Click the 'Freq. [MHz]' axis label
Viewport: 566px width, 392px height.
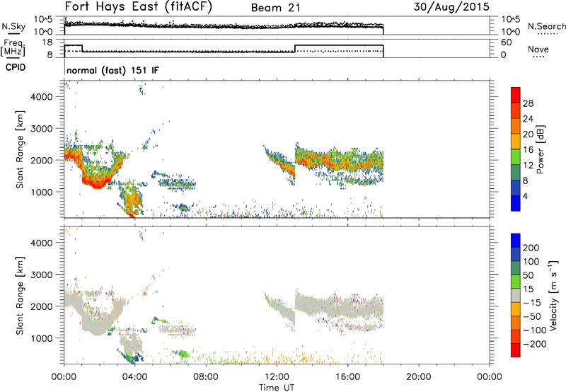[13, 47]
